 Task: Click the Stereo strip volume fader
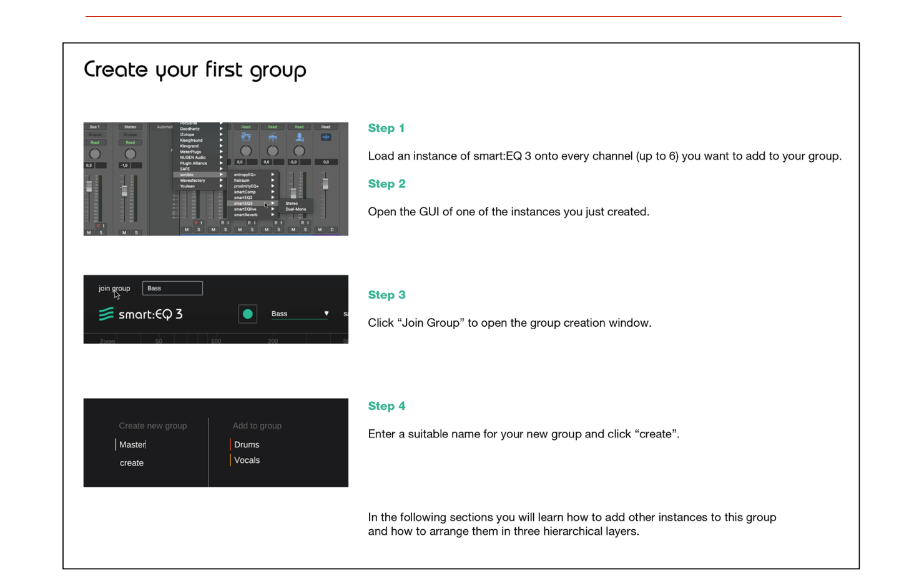point(124,191)
